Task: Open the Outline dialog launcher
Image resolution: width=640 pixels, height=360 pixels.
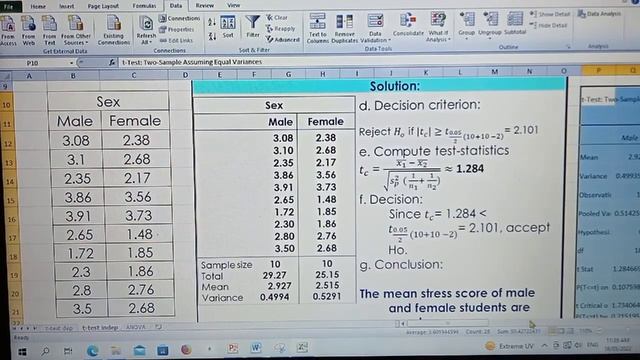Action: [x=569, y=47]
